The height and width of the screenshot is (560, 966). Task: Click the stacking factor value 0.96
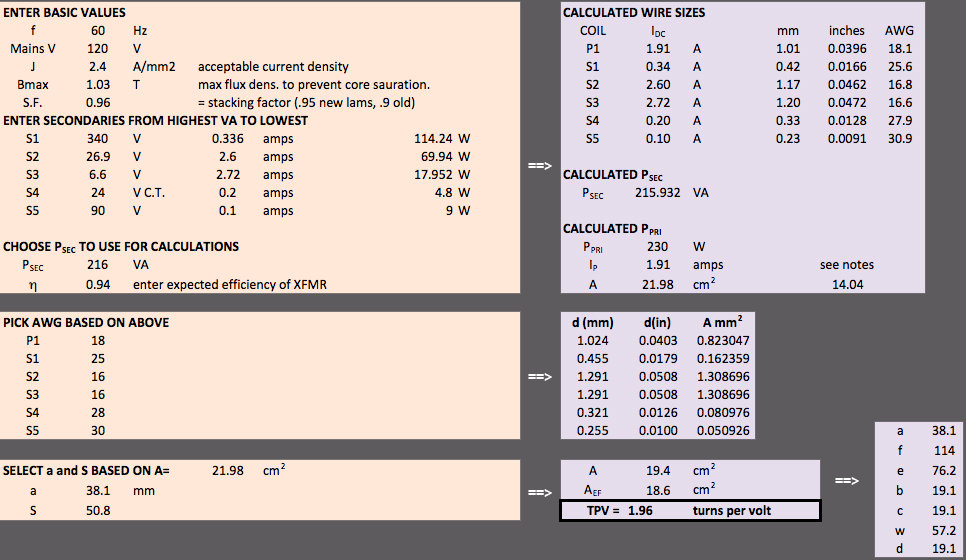(98, 103)
